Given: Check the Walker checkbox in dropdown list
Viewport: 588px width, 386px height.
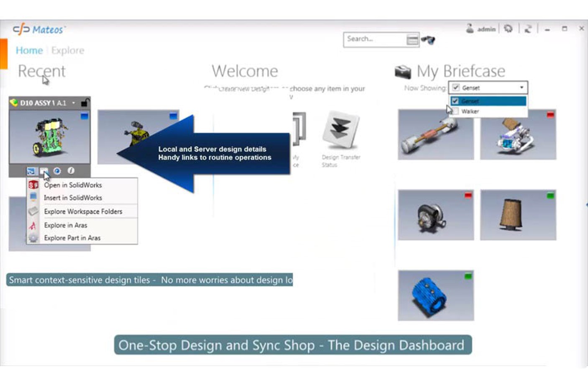Looking at the screenshot, I should (455, 111).
